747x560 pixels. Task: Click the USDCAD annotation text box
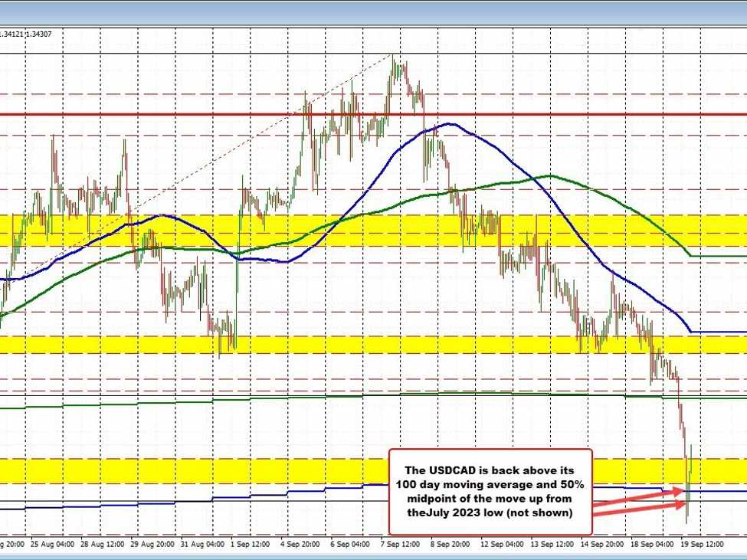point(490,491)
